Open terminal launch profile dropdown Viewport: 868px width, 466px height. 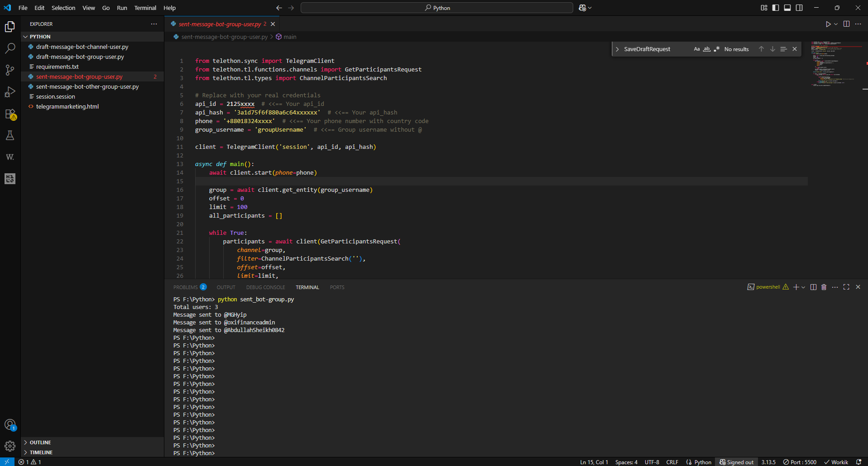pyautogui.click(x=803, y=287)
